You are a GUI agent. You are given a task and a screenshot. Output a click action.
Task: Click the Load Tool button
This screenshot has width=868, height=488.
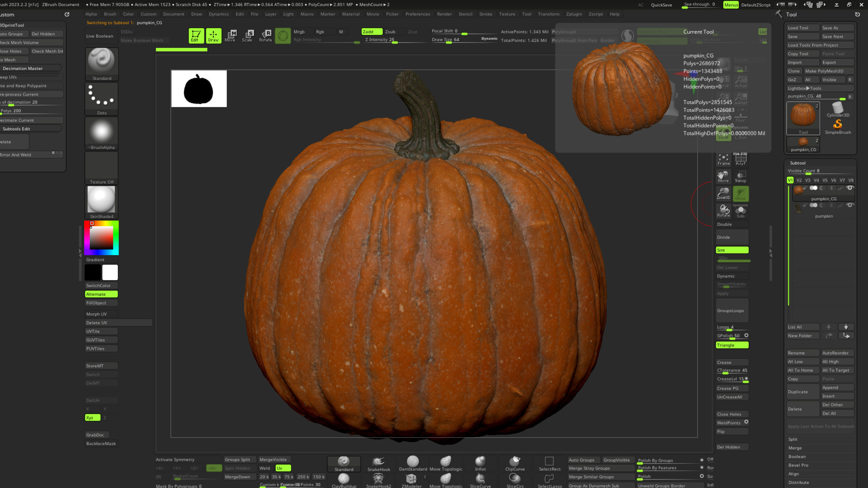[803, 28]
